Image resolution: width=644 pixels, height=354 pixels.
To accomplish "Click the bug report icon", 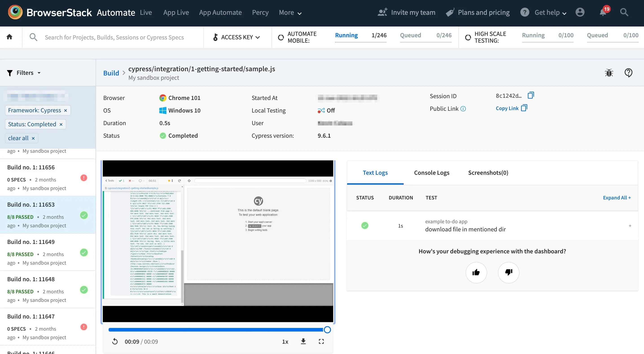I will (x=609, y=73).
